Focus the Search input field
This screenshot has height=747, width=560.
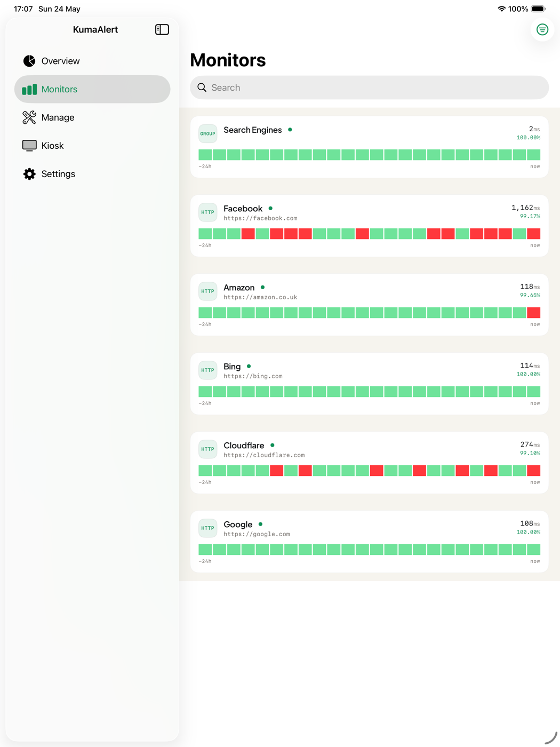[369, 88]
